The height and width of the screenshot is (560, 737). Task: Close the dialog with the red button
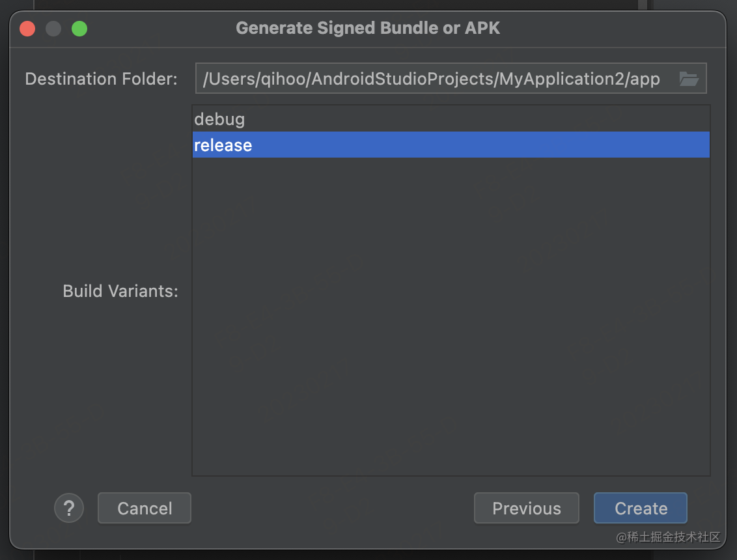click(x=28, y=29)
